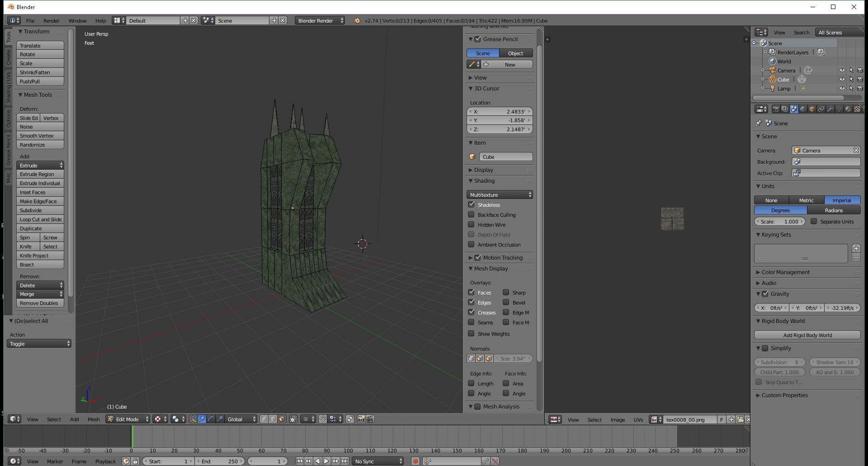The height and width of the screenshot is (466, 868).
Task: Open the World properties globe tab
Action: tap(803, 109)
